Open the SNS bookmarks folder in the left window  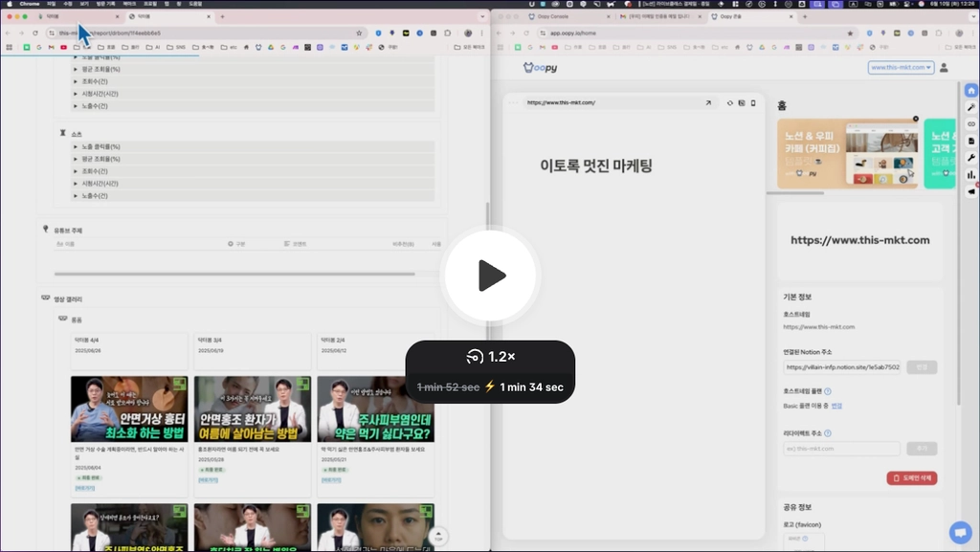point(176,47)
